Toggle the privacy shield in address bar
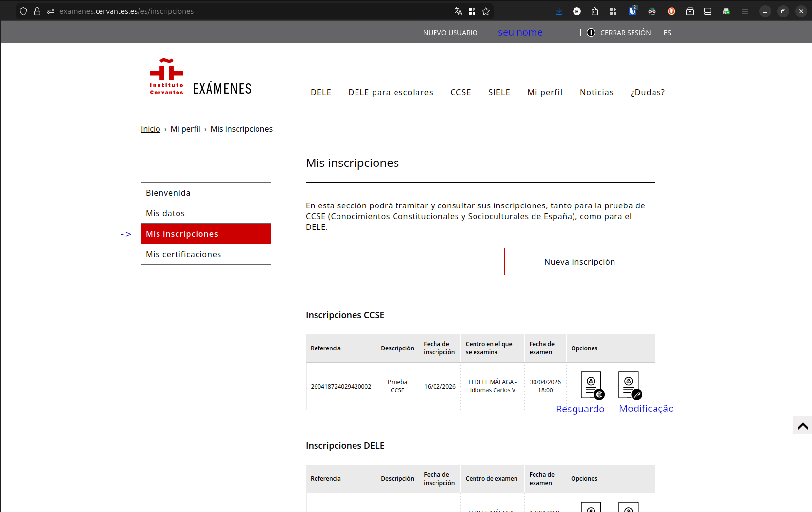Image resolution: width=812 pixels, height=512 pixels. 23,11
